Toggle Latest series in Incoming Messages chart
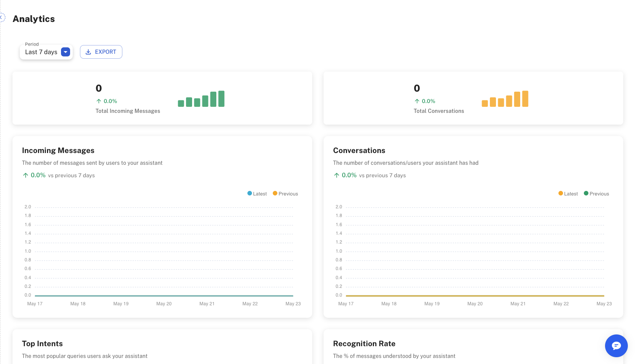Screen dimensions: 635x364 (257, 194)
